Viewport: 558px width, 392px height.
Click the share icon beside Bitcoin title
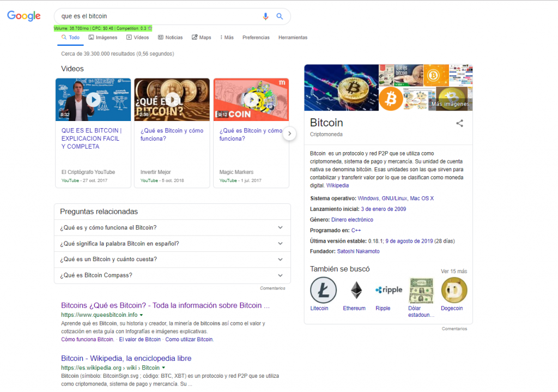tap(459, 123)
